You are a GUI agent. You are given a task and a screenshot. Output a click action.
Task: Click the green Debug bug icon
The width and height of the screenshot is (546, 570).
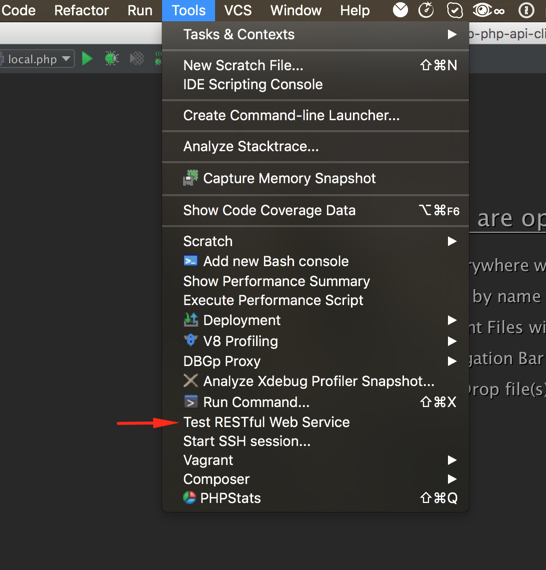point(112,59)
